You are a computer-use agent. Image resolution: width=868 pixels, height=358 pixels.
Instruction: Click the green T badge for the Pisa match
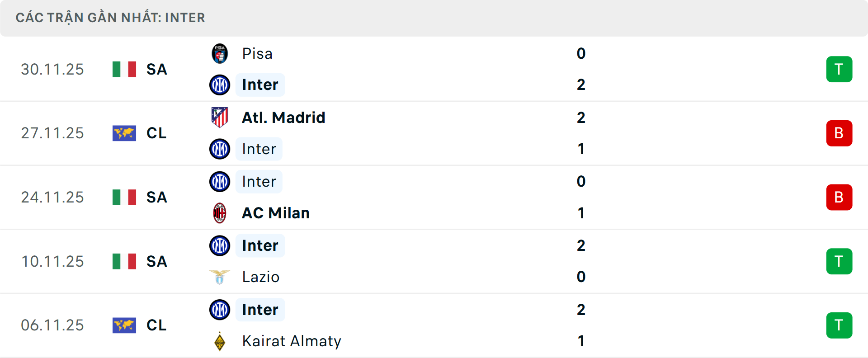[x=840, y=69]
